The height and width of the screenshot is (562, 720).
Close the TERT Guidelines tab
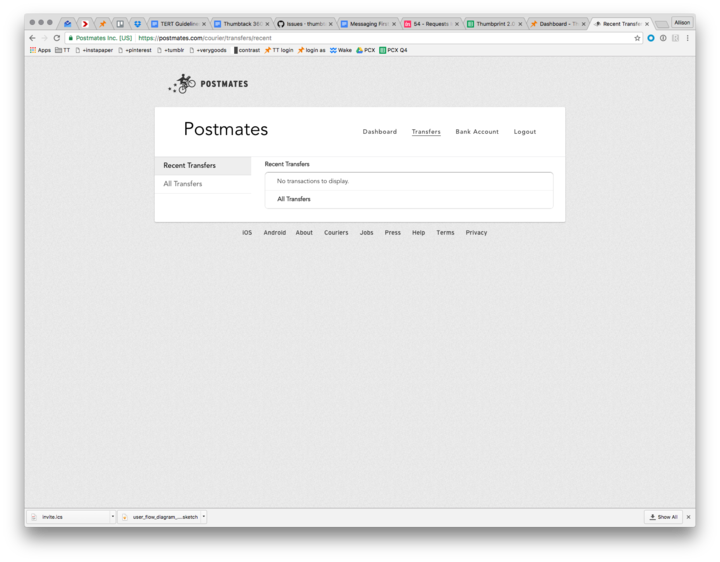204,24
